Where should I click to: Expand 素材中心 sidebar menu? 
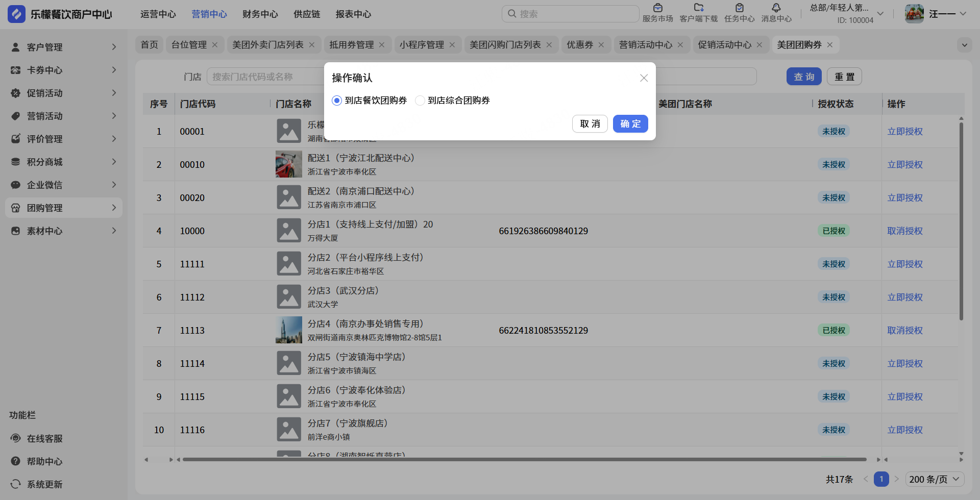[x=64, y=231]
